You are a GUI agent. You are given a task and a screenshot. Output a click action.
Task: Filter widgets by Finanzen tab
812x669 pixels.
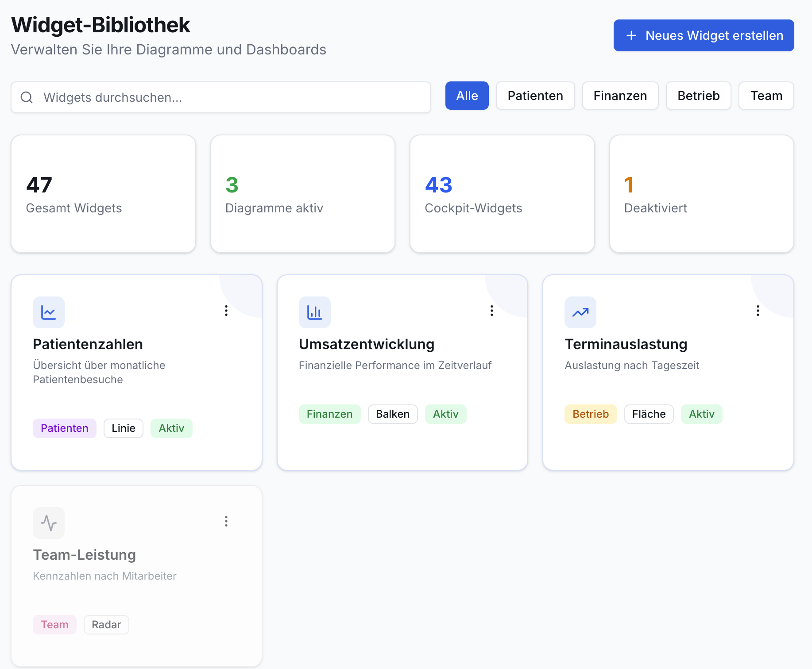[620, 96]
